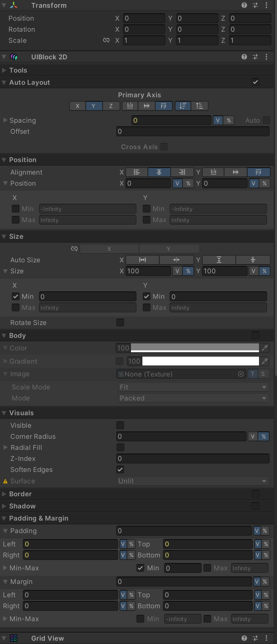
Task: Select Auto Layout top alignment icon
Action: [163, 106]
